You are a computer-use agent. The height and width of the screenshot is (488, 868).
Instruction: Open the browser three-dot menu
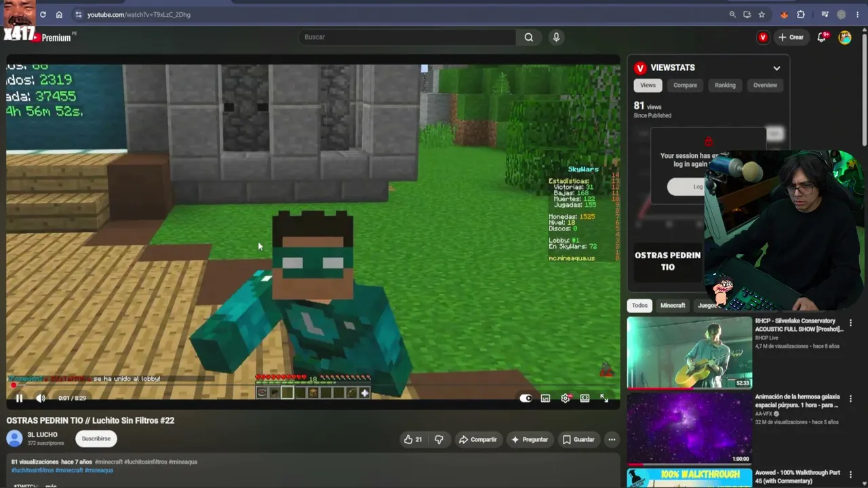pyautogui.click(x=858, y=14)
